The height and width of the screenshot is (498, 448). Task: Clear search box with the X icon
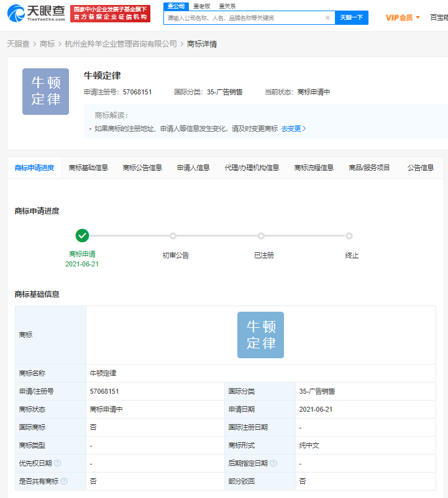[x=327, y=18]
